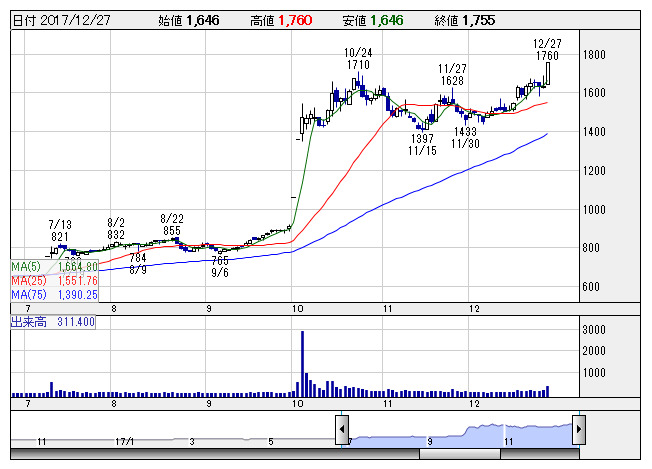The height and width of the screenshot is (469, 652).
Task: Click the 出来高 volume label
Action: (x=26, y=322)
